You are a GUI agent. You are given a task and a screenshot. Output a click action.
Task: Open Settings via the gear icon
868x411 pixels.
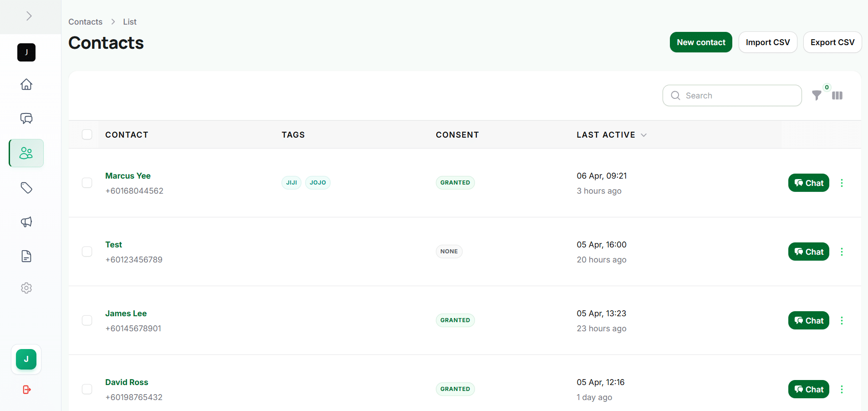pos(26,288)
